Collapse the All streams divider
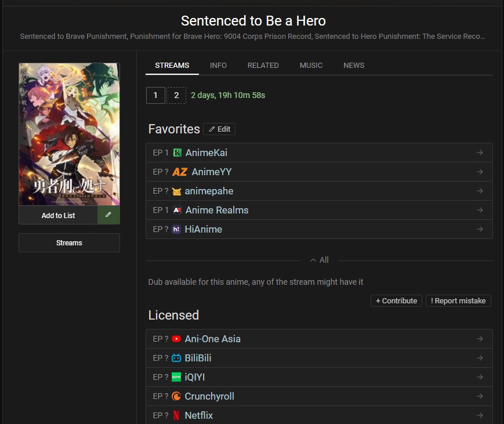 319,260
